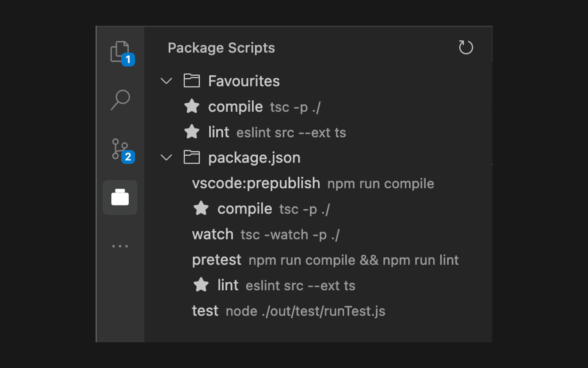
Task: Click 'tsc -watch -p ./' command text
Action: [x=290, y=235]
